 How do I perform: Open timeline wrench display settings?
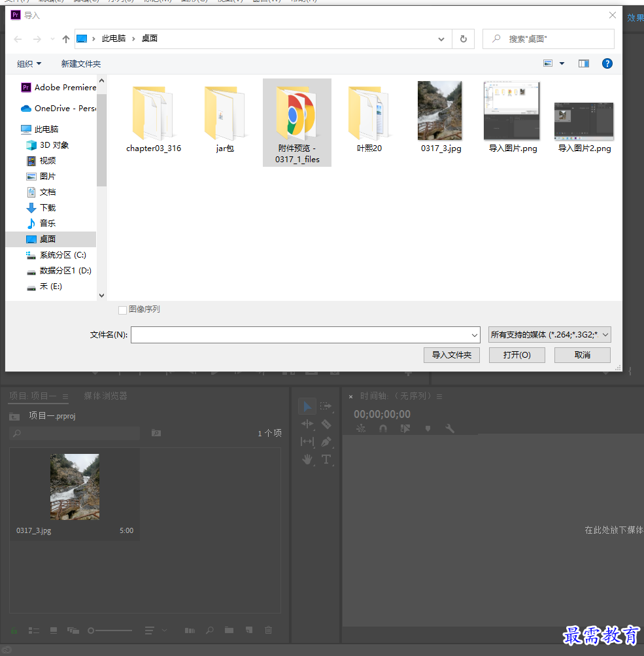[x=450, y=428]
